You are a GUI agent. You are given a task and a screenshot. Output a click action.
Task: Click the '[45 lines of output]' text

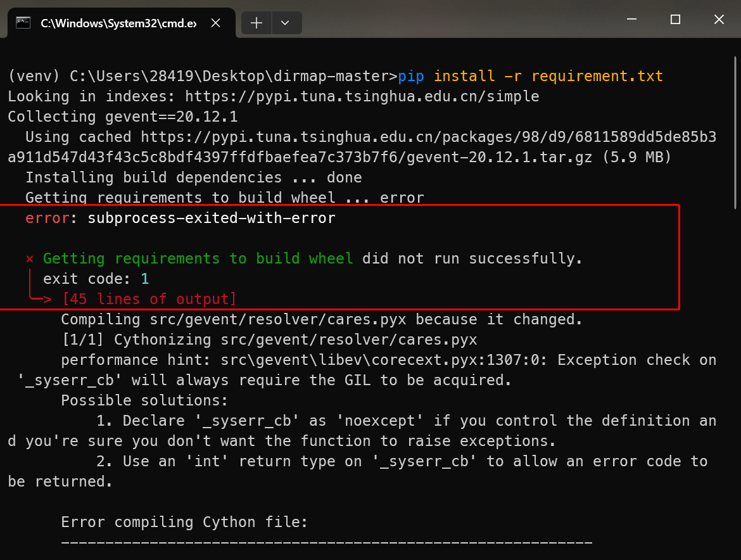point(149,299)
